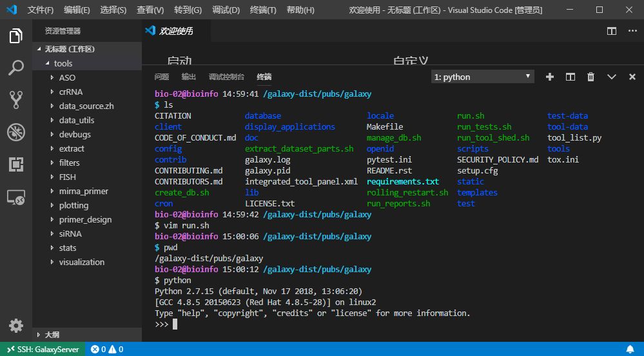Create a new terminal with plus icon
Viewport: 644px width, 356px height.
click(549, 77)
